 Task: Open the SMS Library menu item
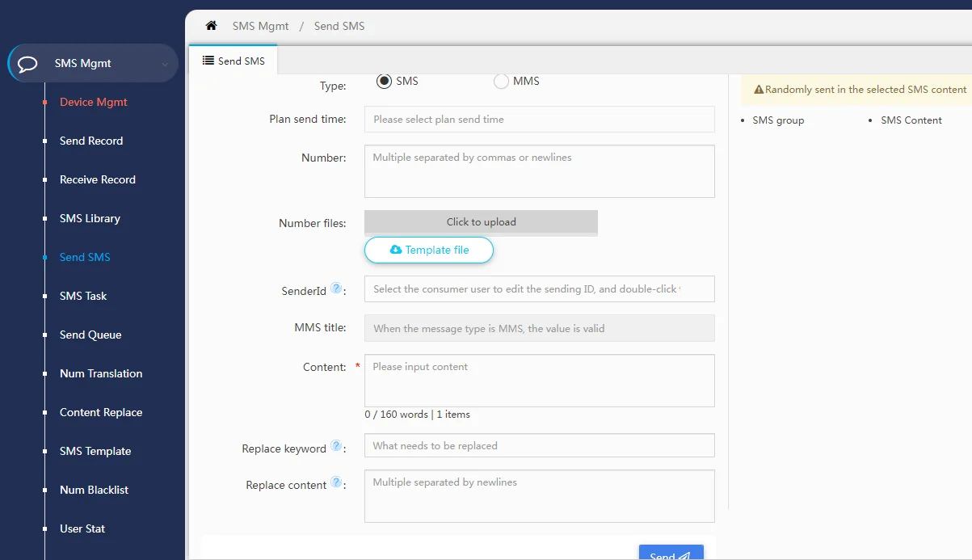90,219
